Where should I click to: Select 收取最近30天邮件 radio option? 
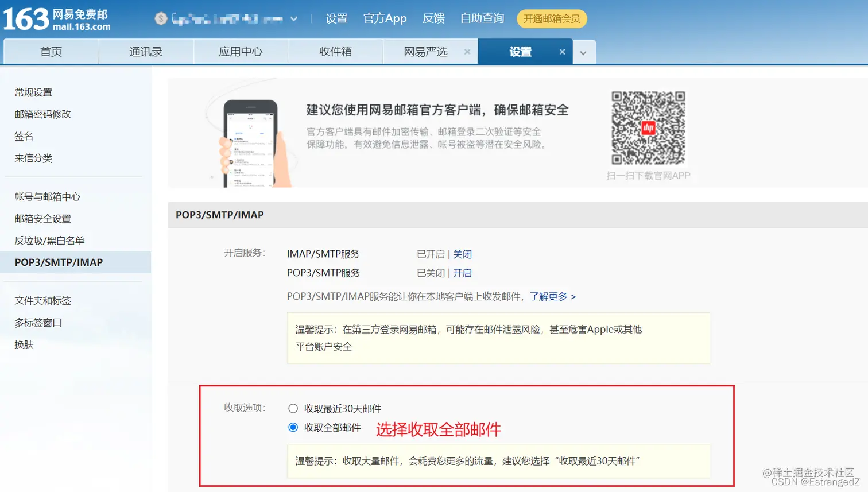293,408
